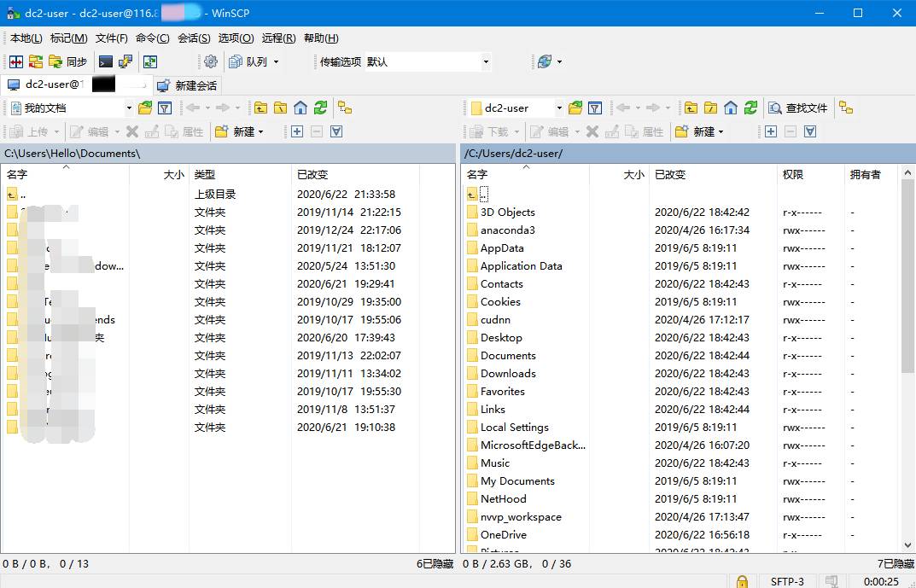Click remote panel invert selection icon
The width and height of the screenshot is (916, 588).
tap(810, 132)
